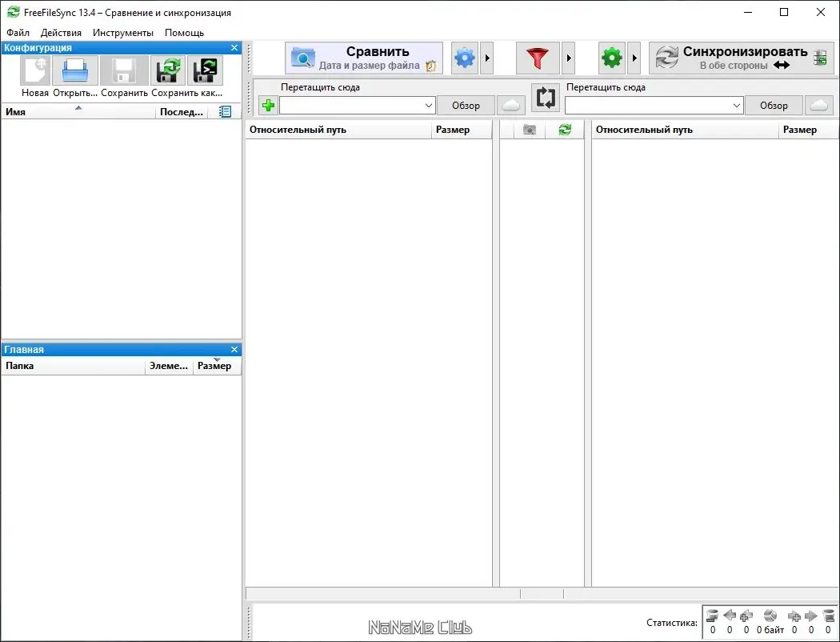Click right grid Размер header
The image size is (840, 642).
coord(808,130)
